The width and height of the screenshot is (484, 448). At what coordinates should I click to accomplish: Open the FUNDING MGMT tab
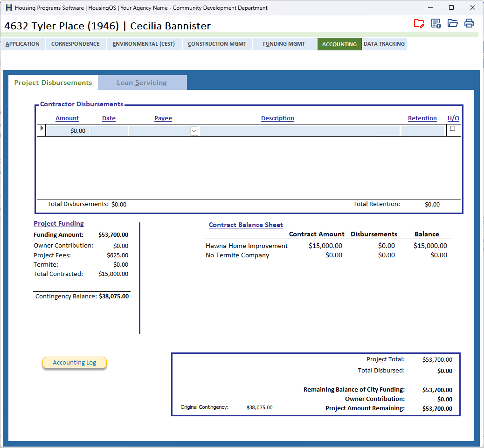coord(284,44)
